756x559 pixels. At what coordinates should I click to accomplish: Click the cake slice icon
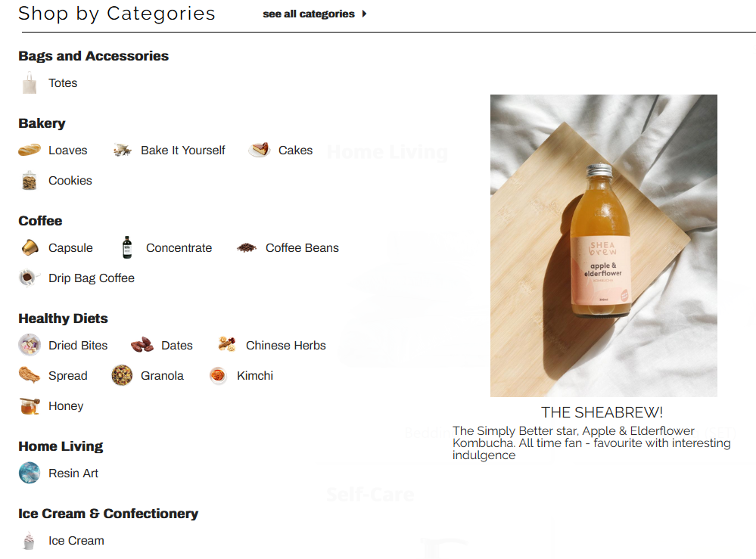260,150
